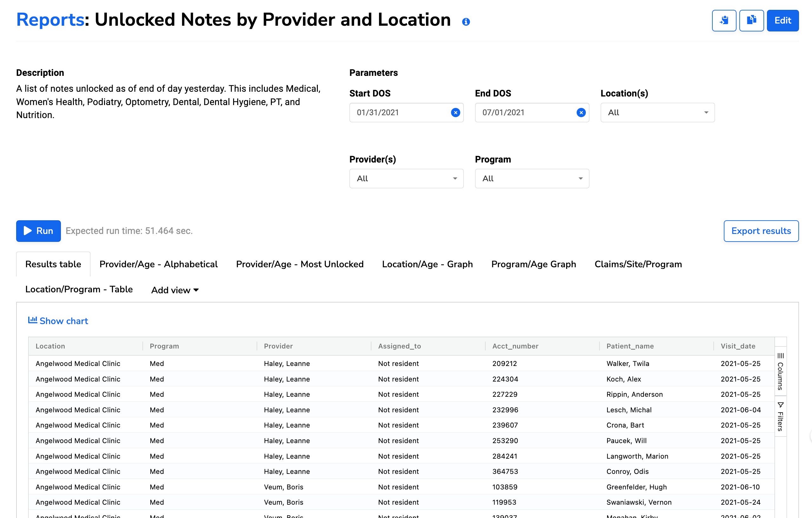The width and height of the screenshot is (812, 518).
Task: Open the Location(s) dropdown
Action: click(x=657, y=112)
